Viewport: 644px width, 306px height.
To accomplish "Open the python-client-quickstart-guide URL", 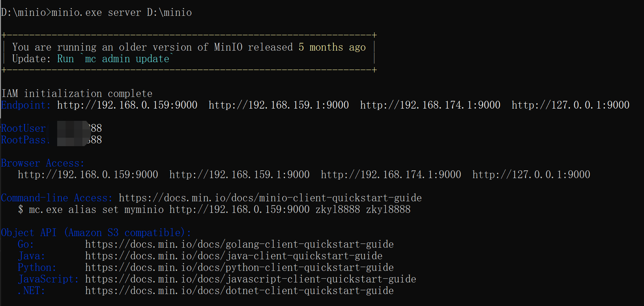I will tap(240, 267).
